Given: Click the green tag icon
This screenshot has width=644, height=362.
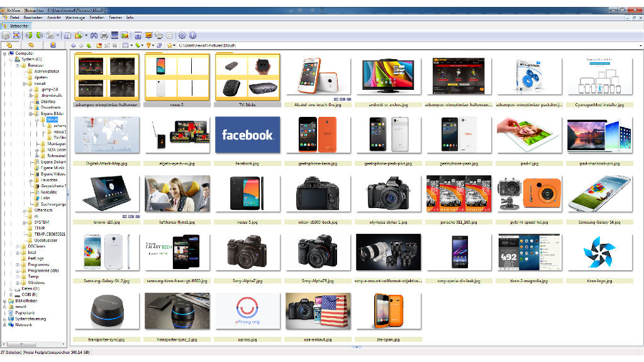Looking at the screenshot, I should [x=138, y=45].
